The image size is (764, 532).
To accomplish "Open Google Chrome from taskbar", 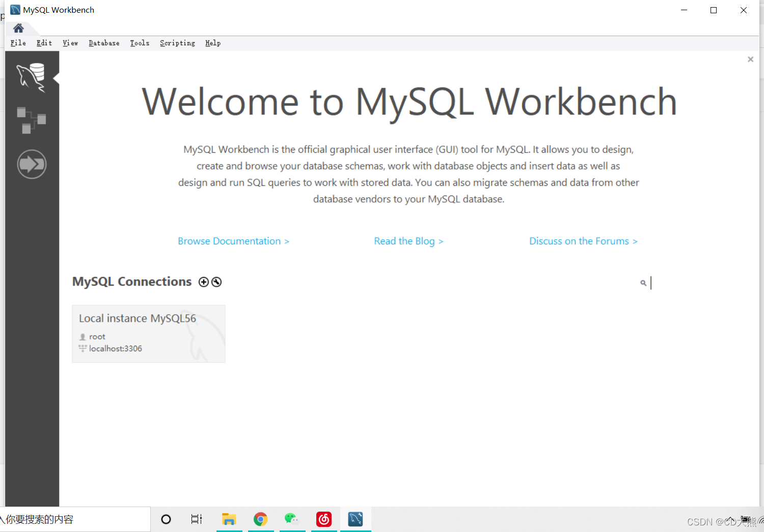I will click(x=261, y=519).
